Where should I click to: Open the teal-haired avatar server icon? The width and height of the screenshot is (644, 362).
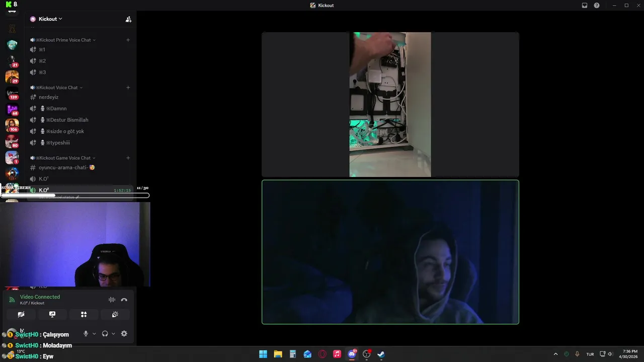tap(12, 45)
